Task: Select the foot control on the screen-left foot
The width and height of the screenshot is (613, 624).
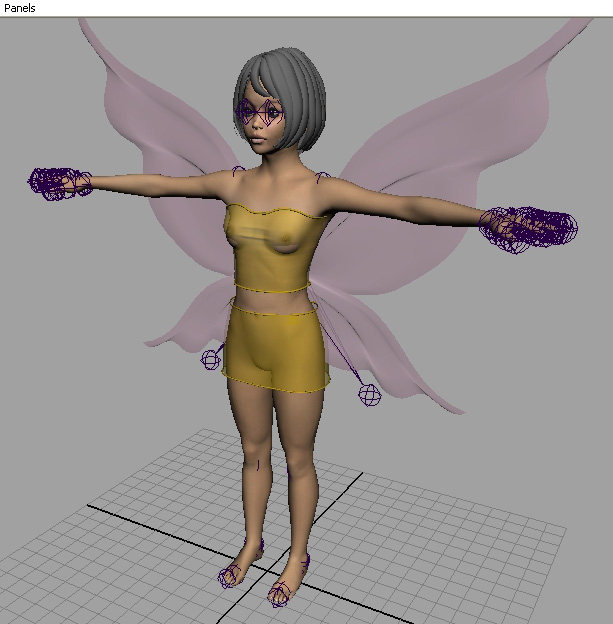Action: (228, 577)
